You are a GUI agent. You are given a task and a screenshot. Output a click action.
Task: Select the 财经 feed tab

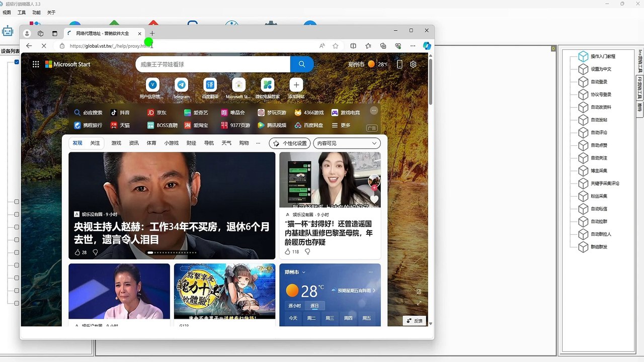[191, 143]
